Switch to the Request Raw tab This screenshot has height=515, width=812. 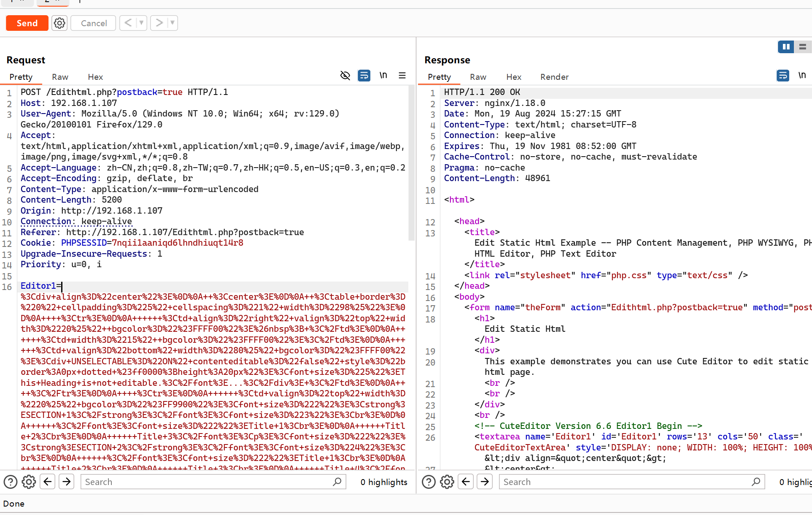(60, 77)
